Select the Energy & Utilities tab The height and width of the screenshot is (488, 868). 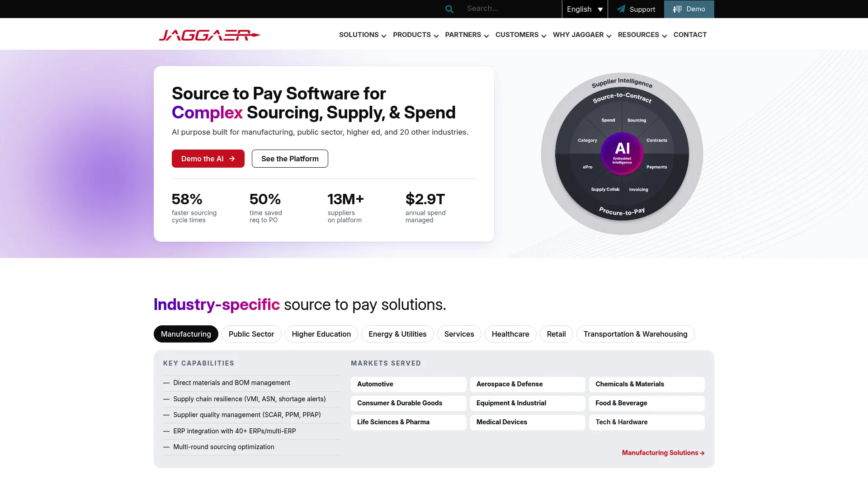click(x=397, y=334)
